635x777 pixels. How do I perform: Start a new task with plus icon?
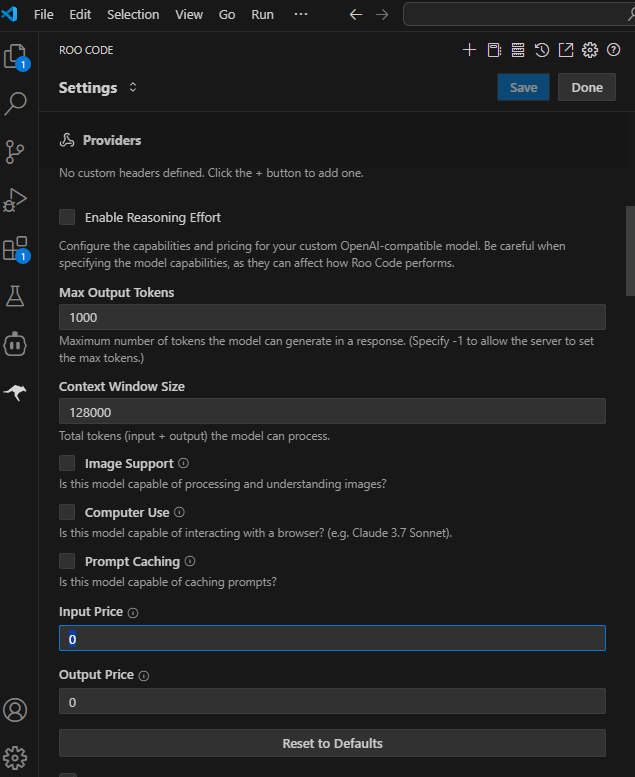click(x=469, y=50)
